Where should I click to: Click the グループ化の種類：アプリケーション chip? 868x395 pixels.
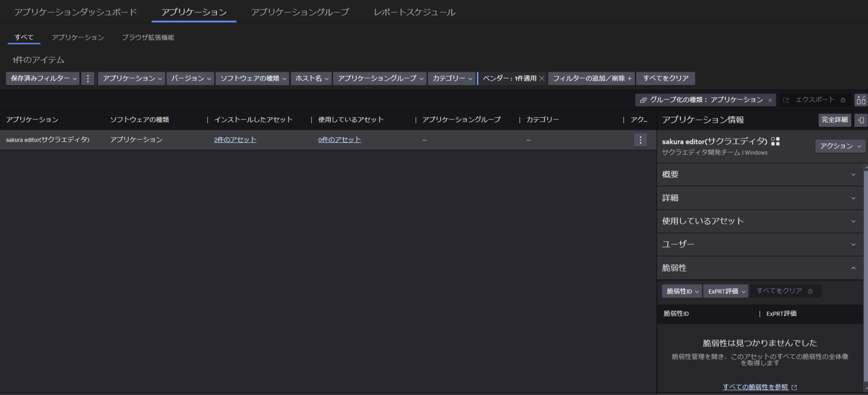click(x=706, y=100)
